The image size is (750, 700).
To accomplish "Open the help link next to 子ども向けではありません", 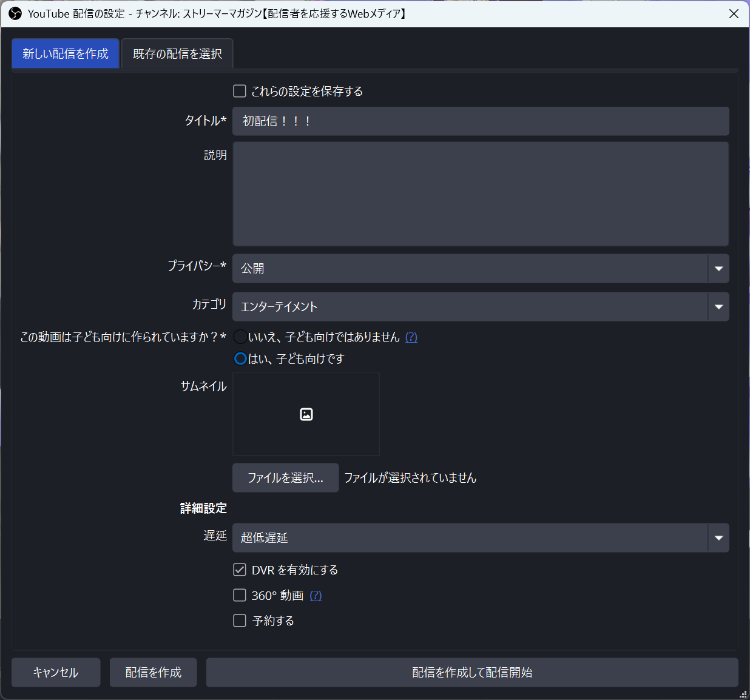I will click(411, 337).
